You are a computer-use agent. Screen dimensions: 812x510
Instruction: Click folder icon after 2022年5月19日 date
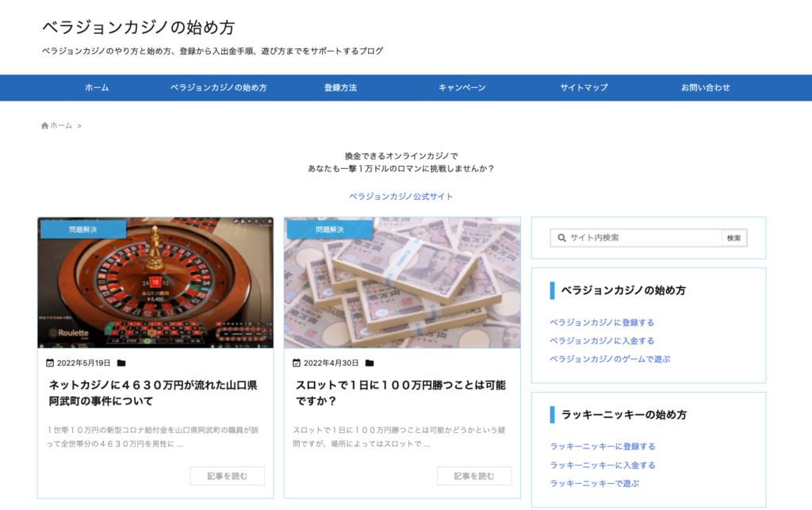[121, 363]
